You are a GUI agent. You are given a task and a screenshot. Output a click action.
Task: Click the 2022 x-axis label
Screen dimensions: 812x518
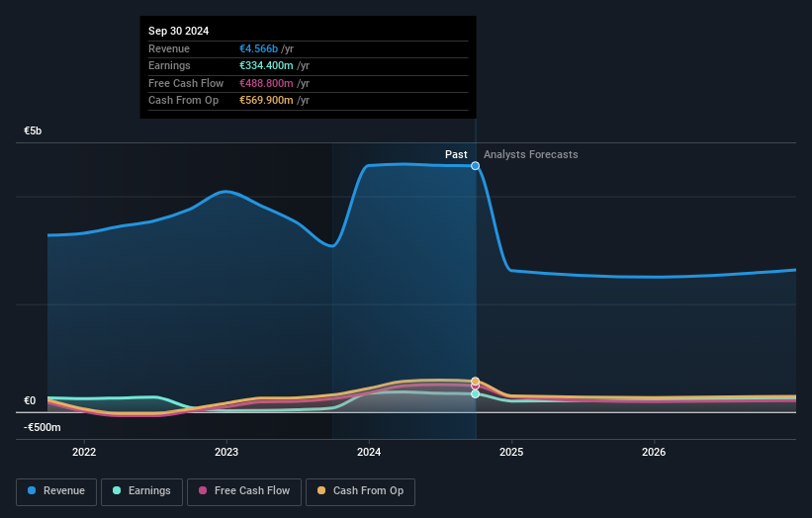(x=84, y=452)
